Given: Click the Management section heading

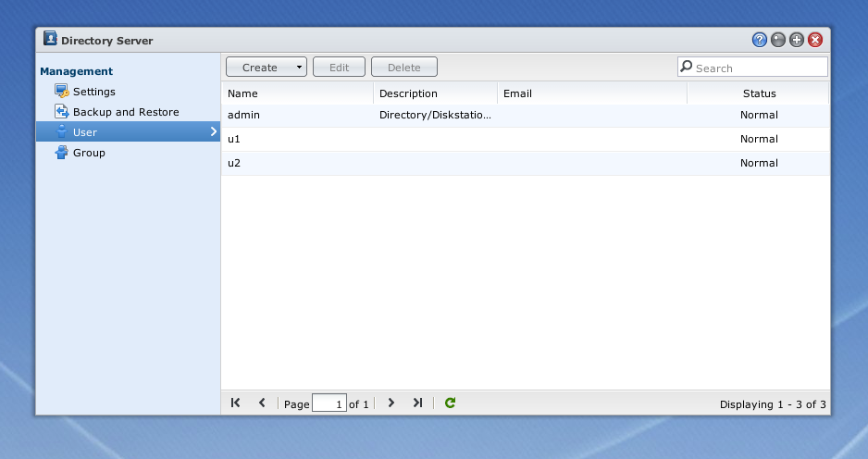Looking at the screenshot, I should click(x=77, y=71).
